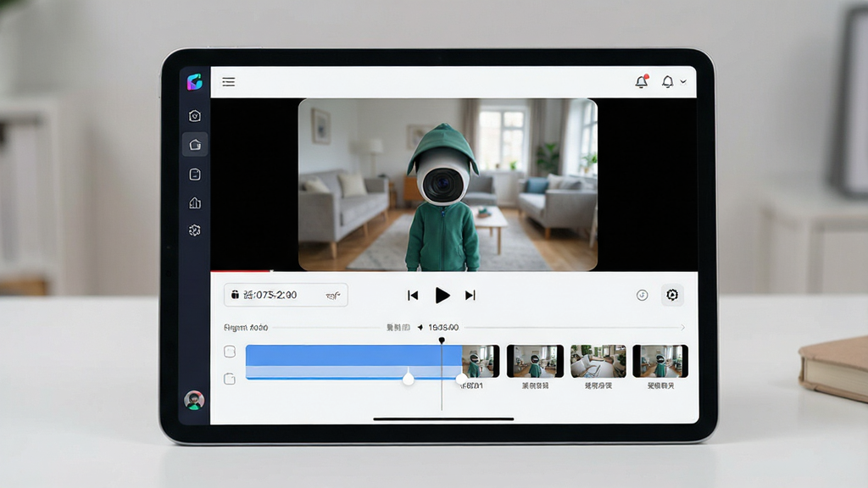The width and height of the screenshot is (868, 488).
Task: Toggle the lower track checkbox left of the timeline
Action: coord(230,379)
